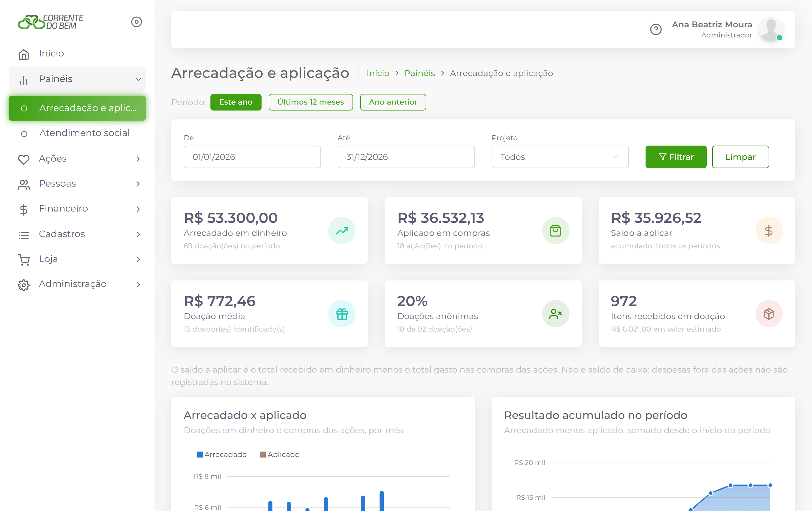The height and width of the screenshot is (511, 812).
Task: Click the Filtrar button
Action: [x=676, y=157]
